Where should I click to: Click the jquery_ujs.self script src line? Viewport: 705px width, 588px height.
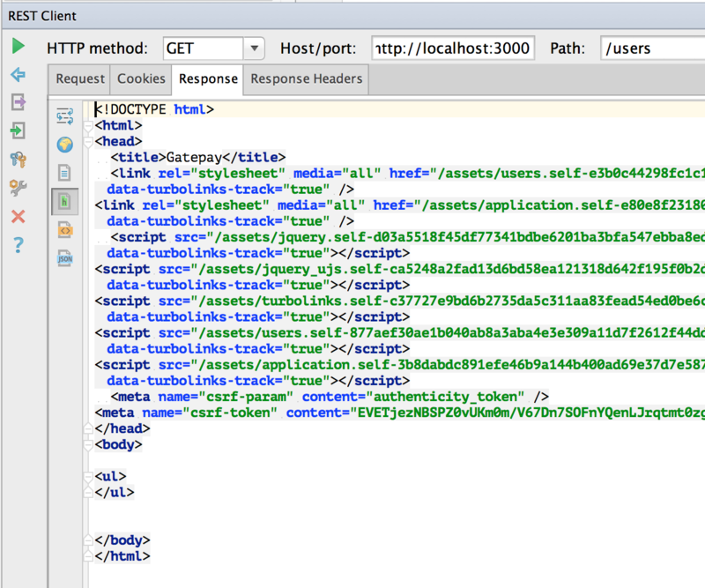(x=400, y=269)
